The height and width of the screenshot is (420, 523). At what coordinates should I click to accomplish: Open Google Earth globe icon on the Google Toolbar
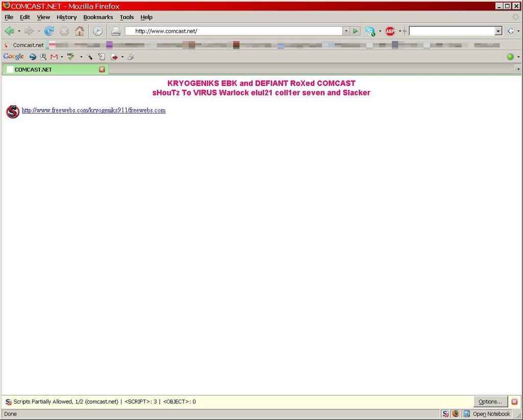[x=33, y=57]
